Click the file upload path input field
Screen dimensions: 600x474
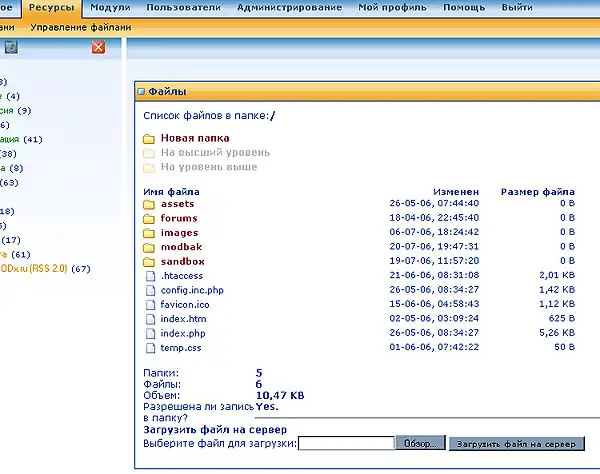click(x=345, y=443)
